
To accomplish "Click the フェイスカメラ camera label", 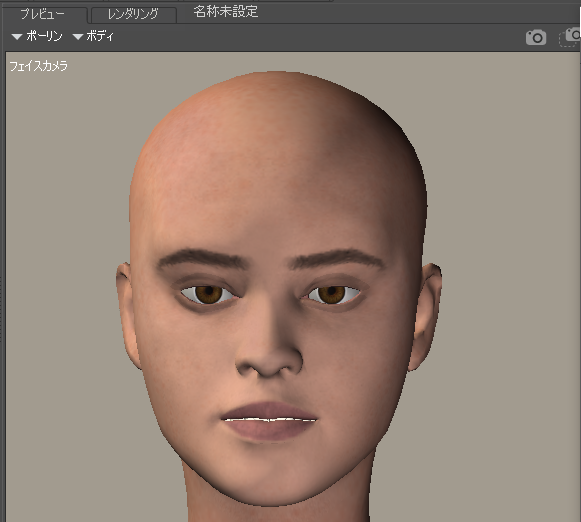I will 39,66.
